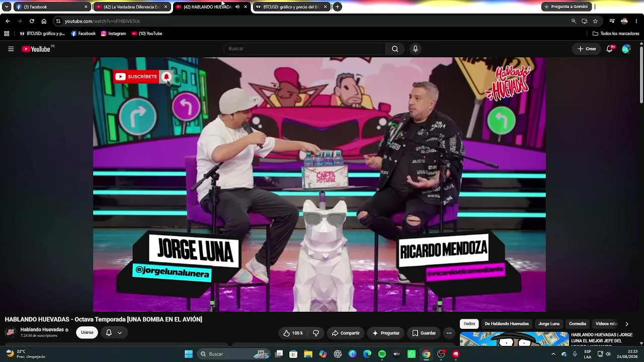Open Spotify from the taskbar
644x362 pixels.
click(382, 354)
